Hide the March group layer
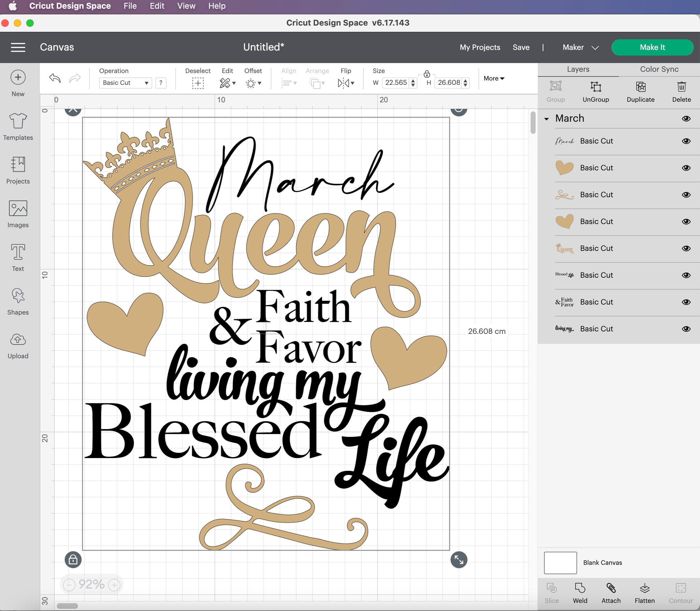The width and height of the screenshot is (700, 611). click(686, 119)
